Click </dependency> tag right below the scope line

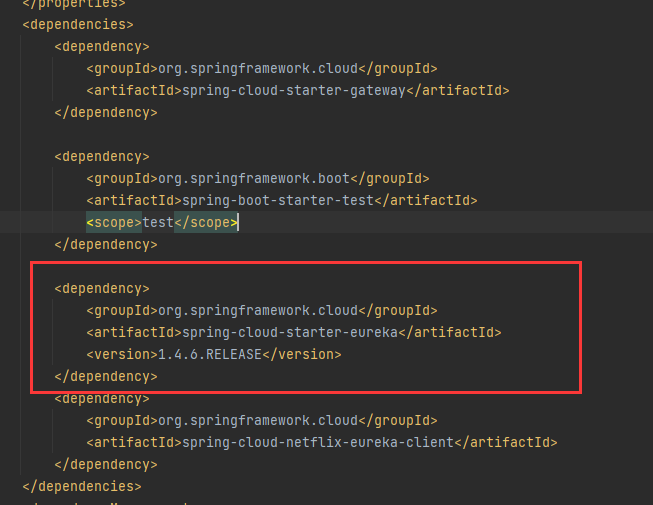[106, 245]
